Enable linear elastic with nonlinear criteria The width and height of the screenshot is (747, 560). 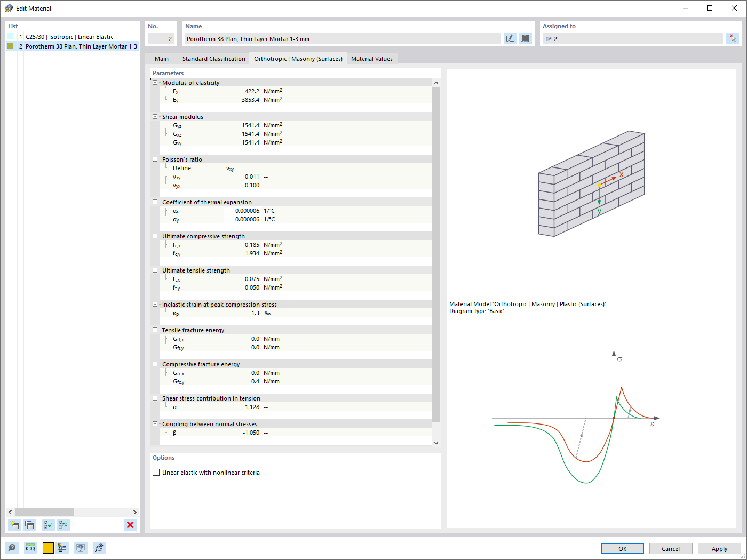156,472
